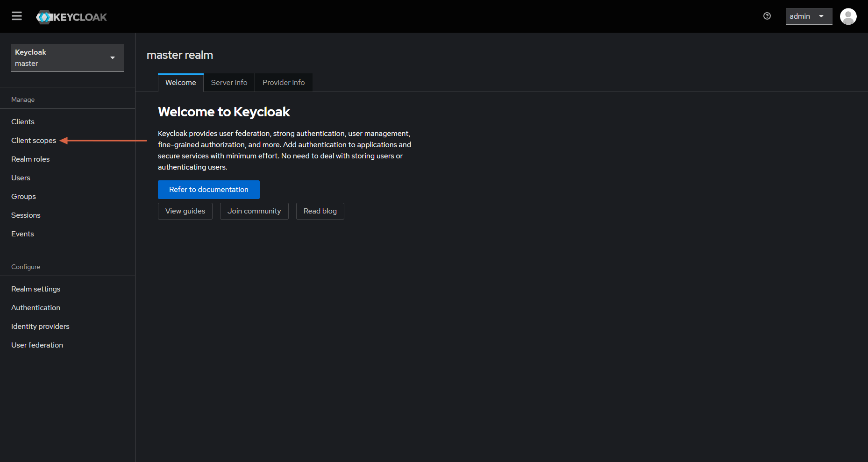The image size is (868, 462).
Task: Open Identity providers page
Action: click(40, 327)
